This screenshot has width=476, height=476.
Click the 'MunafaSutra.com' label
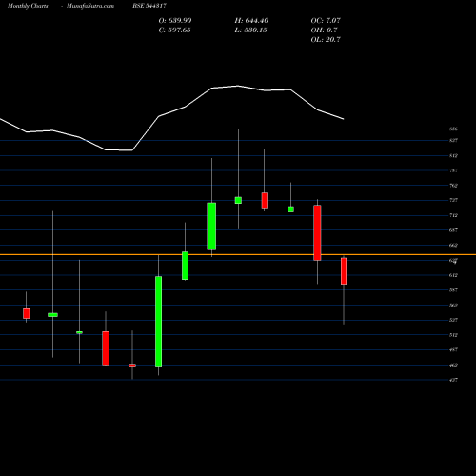pos(90,6)
